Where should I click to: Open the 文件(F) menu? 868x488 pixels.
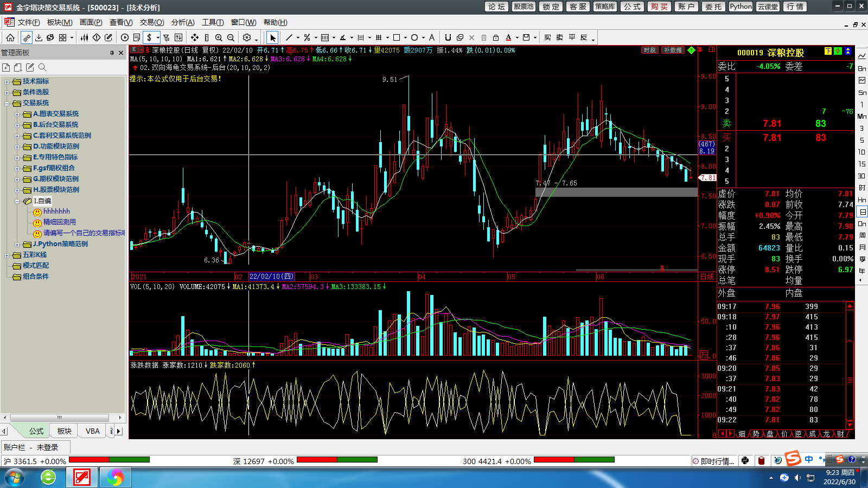(29, 22)
